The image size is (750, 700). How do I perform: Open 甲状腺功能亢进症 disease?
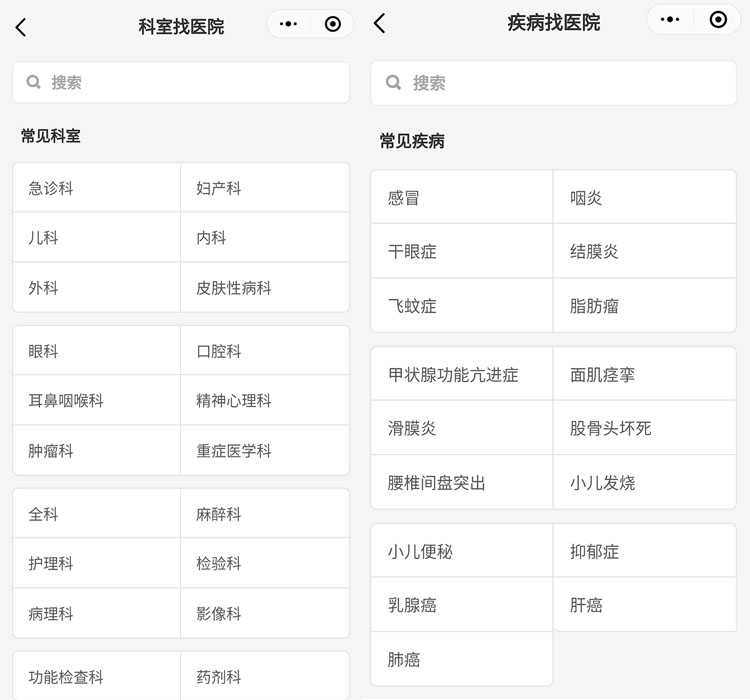click(462, 374)
